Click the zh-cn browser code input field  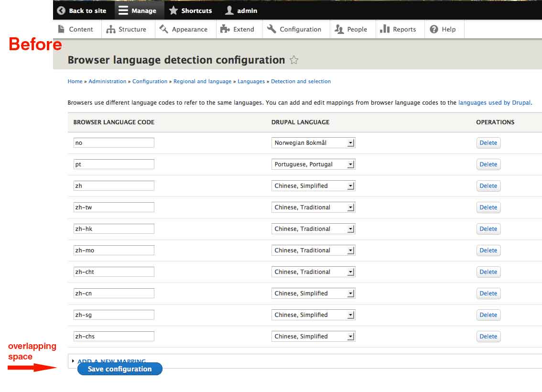point(114,293)
